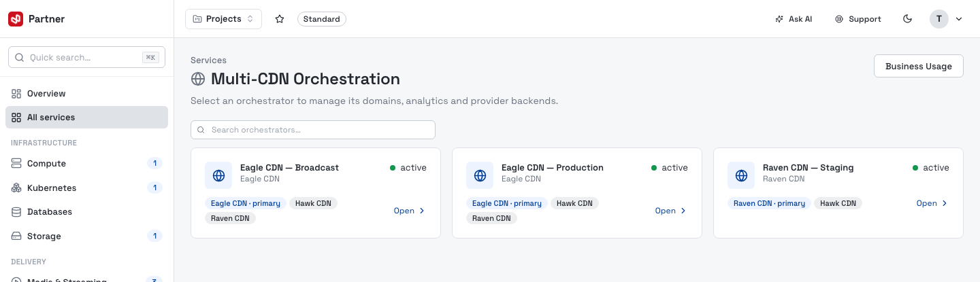Click Raven CDN tag on Broadcast card

coord(230,218)
